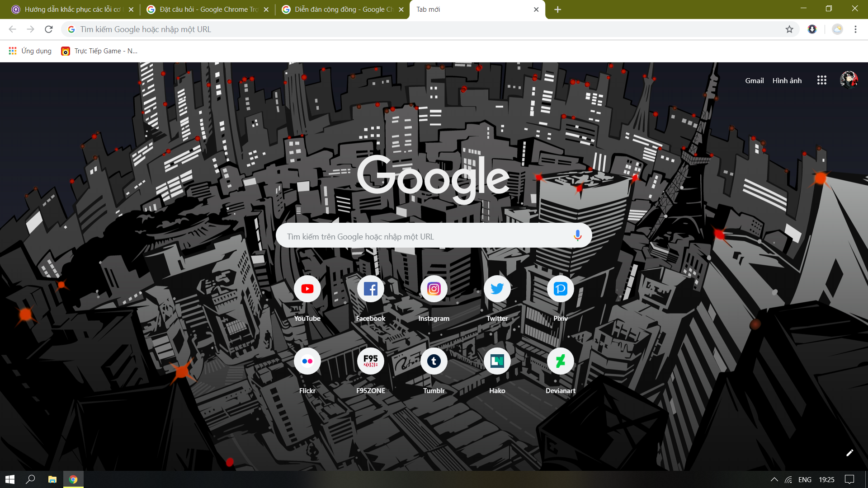
Task: Open the Google apps grid
Action: [822, 80]
